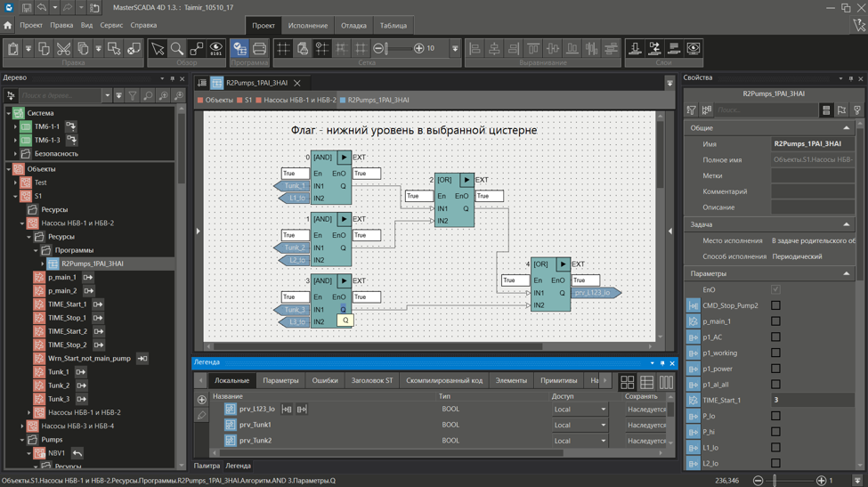Switch legend to grid tile view icon

pyautogui.click(x=628, y=382)
